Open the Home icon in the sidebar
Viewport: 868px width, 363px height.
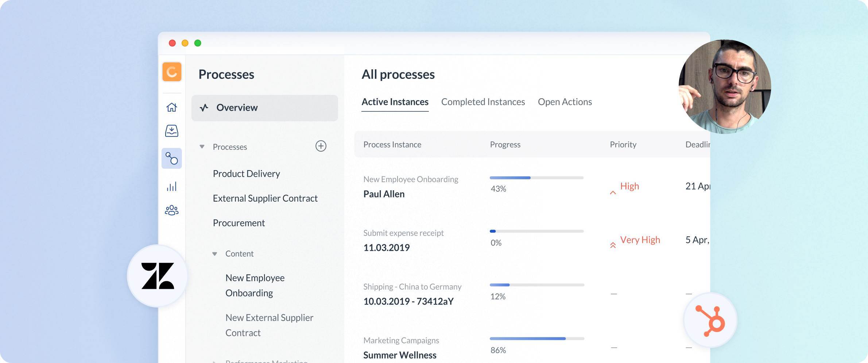coord(172,107)
